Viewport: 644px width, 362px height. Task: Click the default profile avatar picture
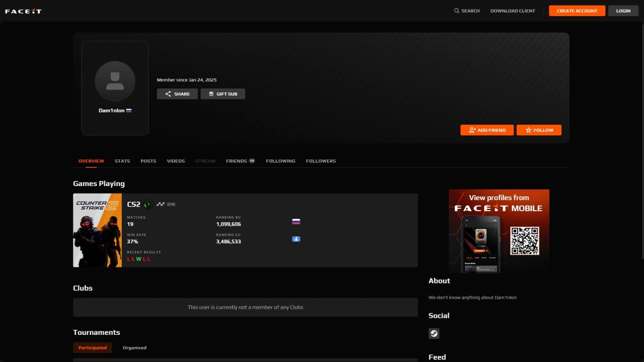(x=115, y=81)
